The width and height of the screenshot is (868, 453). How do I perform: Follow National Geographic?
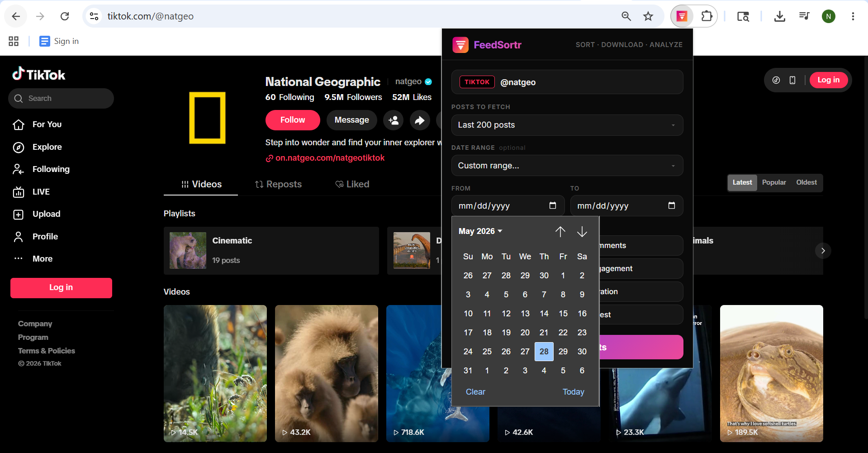[293, 120]
